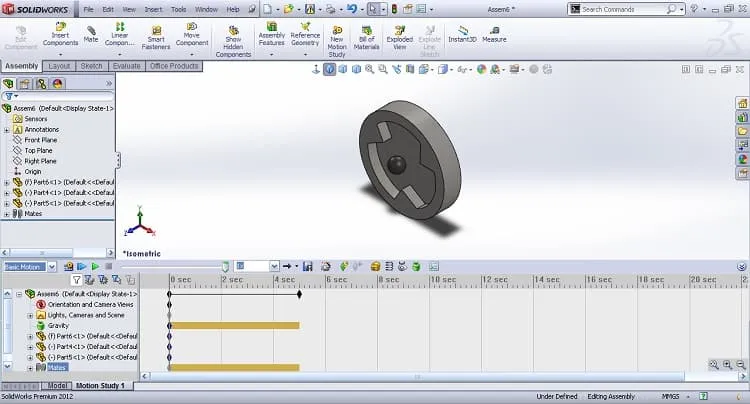This screenshot has width=750, height=404.
Task: Play the motion study animation
Action: 95,266
